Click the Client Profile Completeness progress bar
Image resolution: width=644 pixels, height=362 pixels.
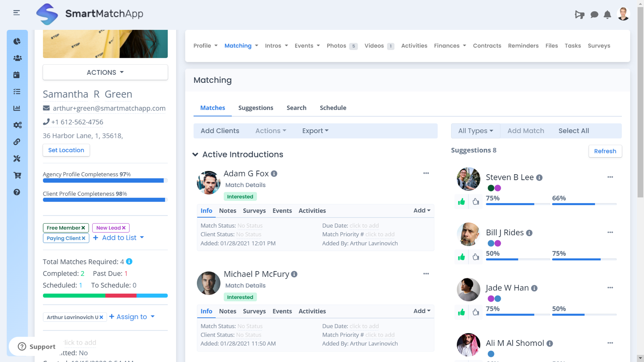tap(105, 200)
